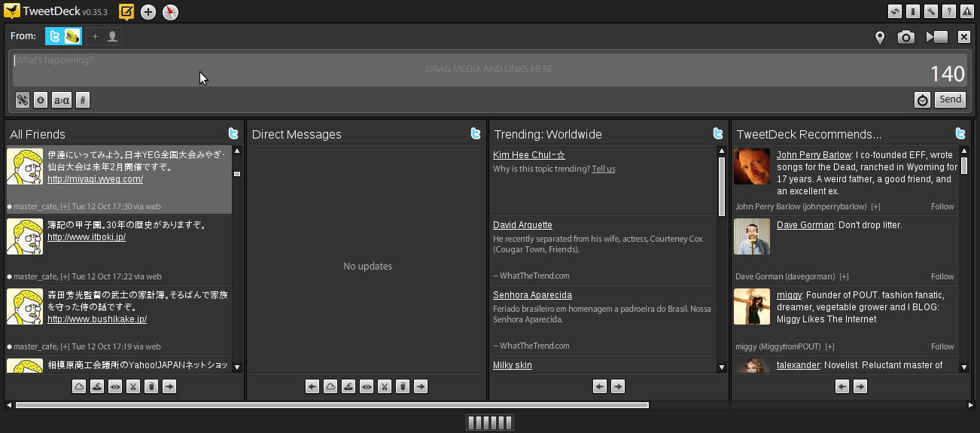Toggle eye filter icon under All Friends

(115, 386)
